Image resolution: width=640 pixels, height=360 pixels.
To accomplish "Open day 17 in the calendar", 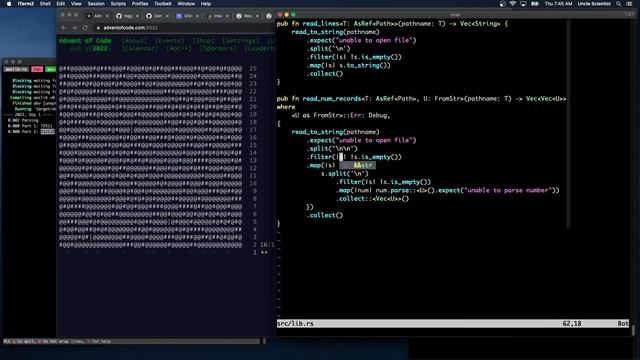I will point(158,130).
